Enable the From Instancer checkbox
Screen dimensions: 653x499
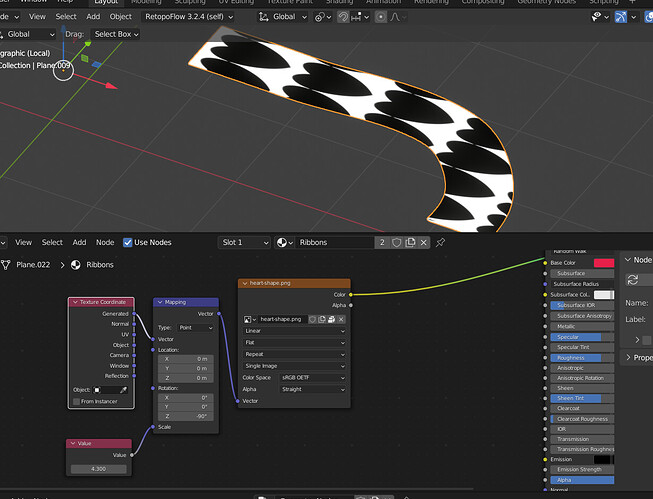coord(76,402)
